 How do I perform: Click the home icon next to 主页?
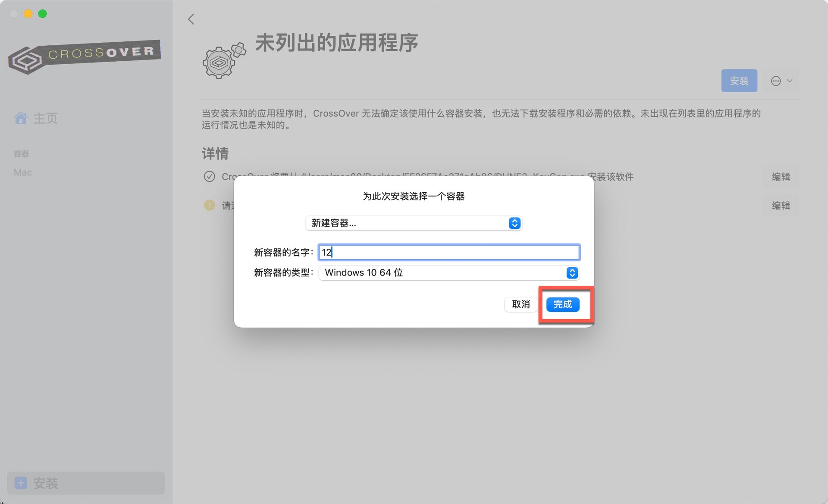pos(21,118)
